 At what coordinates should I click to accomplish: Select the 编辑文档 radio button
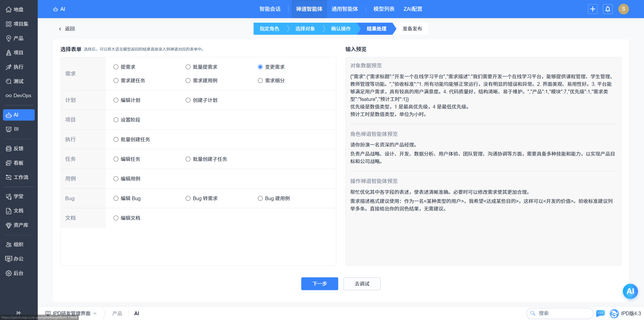click(x=116, y=218)
